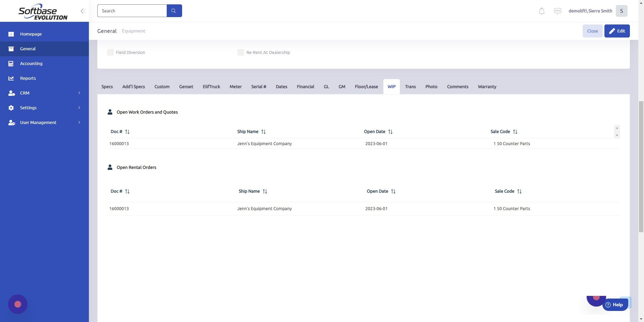
Task: Expand the CRM menu
Action: pos(25,93)
